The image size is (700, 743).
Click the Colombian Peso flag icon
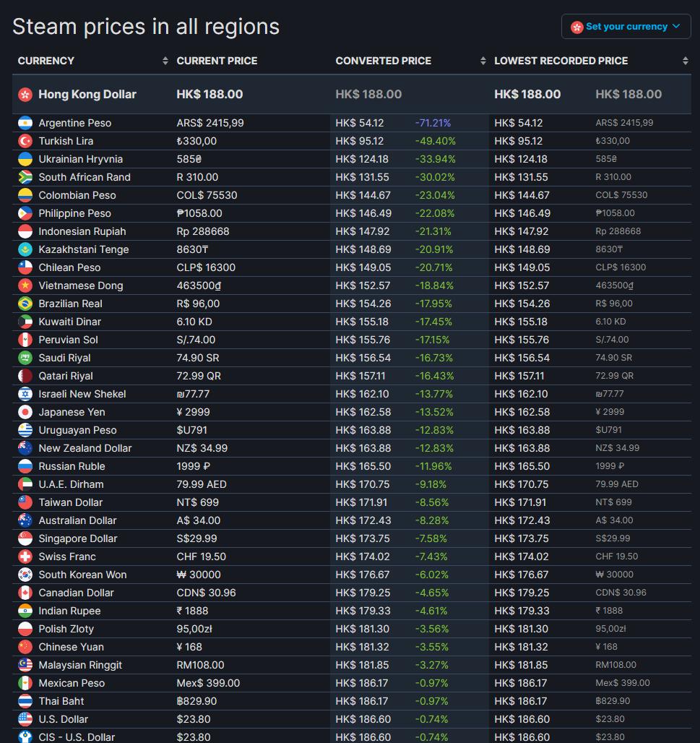pyautogui.click(x=25, y=195)
